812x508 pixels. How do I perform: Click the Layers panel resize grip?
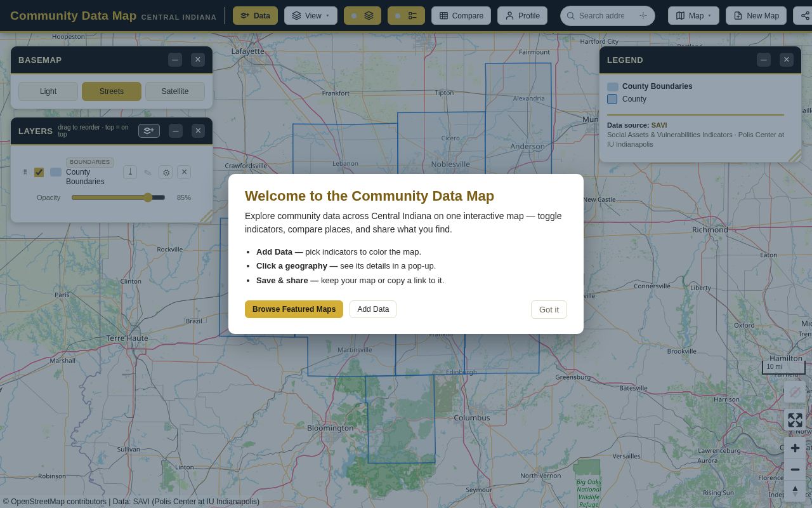(206, 217)
